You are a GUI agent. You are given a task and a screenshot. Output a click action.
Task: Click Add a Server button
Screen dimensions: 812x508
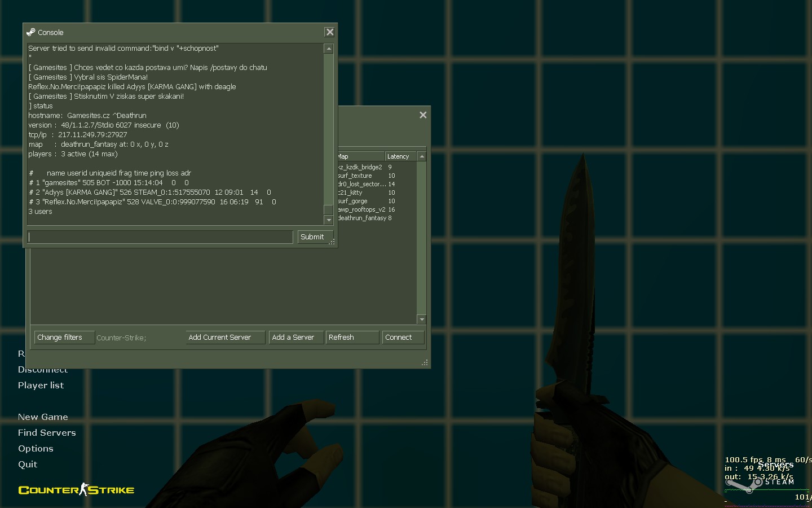(x=296, y=338)
